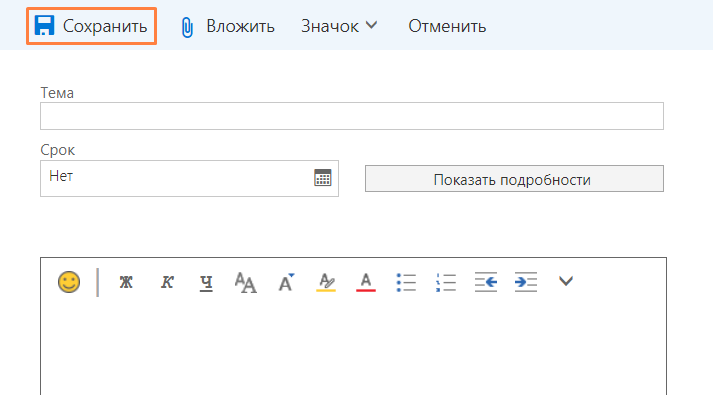Click Отменить in the top toolbar
Viewport: 713px width, 395px height.
(447, 26)
